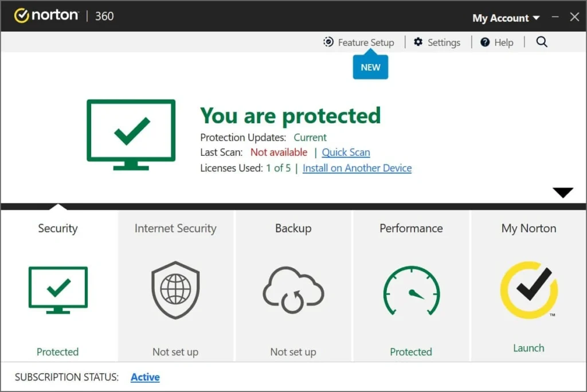Run a Quick Scan via link
This screenshot has width=587, height=392.
pos(346,152)
